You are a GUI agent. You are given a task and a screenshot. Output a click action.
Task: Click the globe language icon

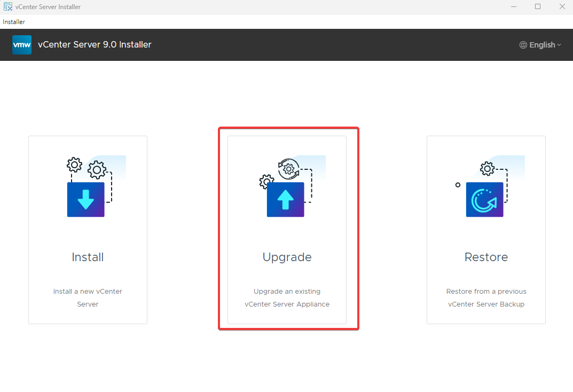[x=523, y=45]
